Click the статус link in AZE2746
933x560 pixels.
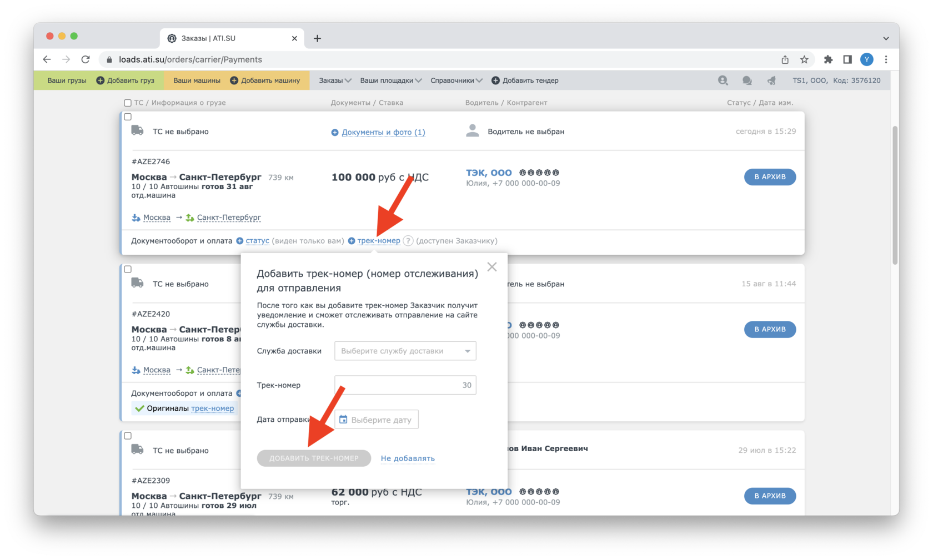pos(257,241)
